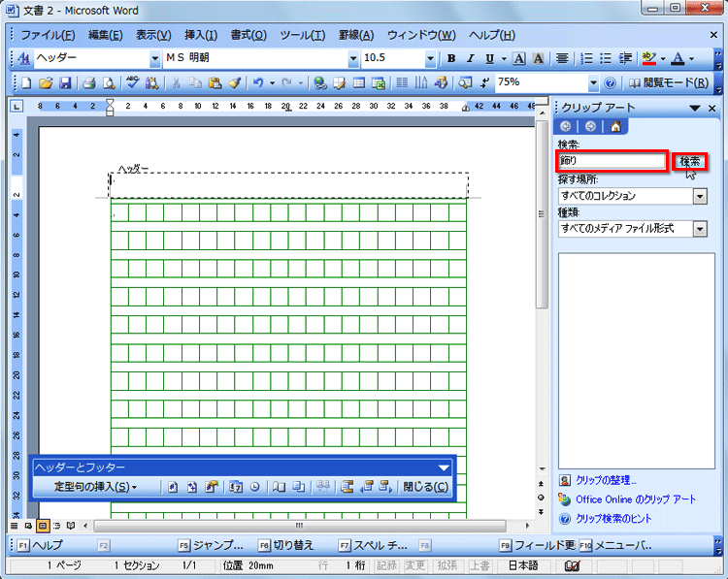Show next header section
This screenshot has width=728, height=579.
tap(385, 487)
